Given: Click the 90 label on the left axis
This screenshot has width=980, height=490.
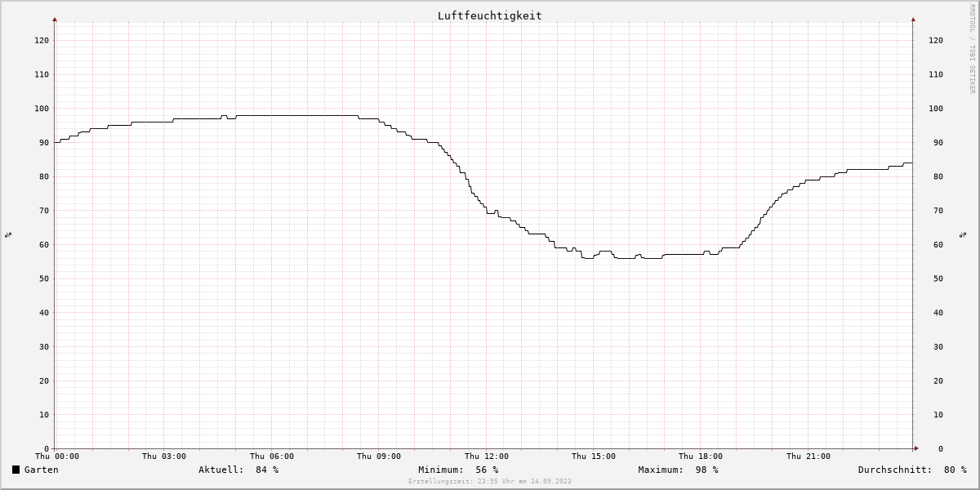Looking at the screenshot, I should (44, 143).
